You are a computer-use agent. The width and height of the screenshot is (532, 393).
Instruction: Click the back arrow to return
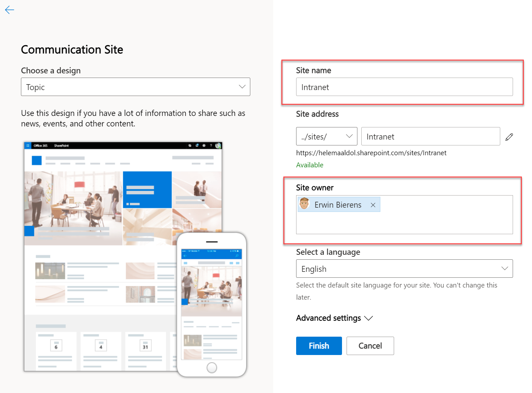pyautogui.click(x=9, y=10)
